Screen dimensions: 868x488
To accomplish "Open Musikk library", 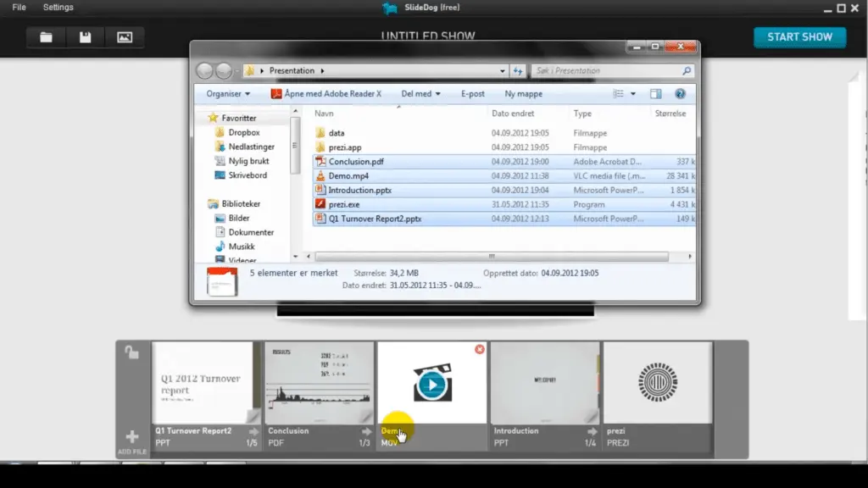I will (242, 247).
